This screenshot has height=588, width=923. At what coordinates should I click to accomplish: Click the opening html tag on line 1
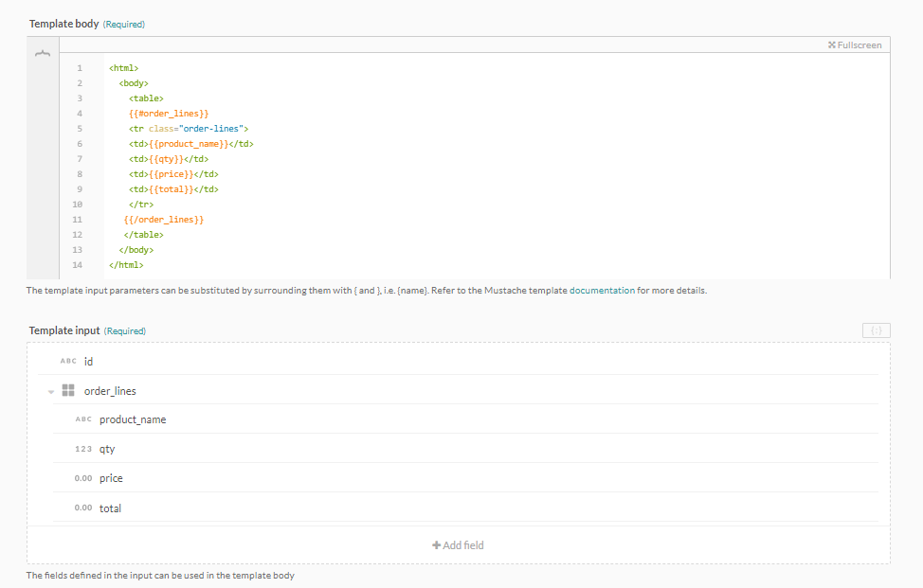tap(125, 67)
